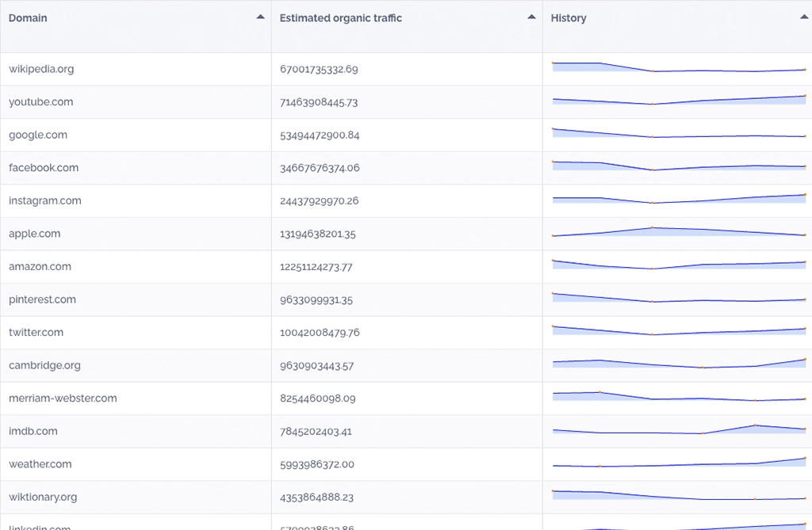Click traffic value 10042008479.76
Image resolution: width=812 pixels, height=530 pixels.
[320, 333]
